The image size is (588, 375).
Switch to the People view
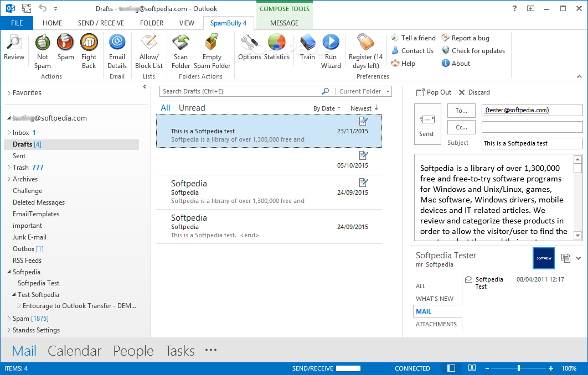[x=133, y=351]
